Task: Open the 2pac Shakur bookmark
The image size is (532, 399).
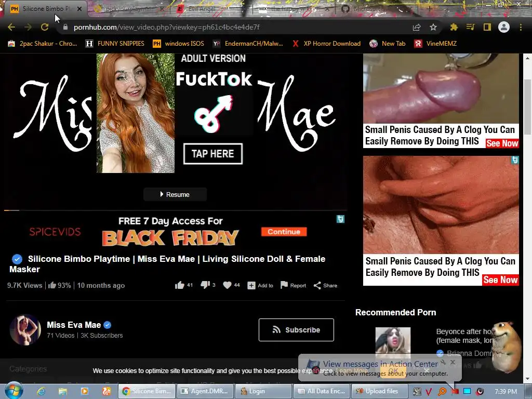Action: [43, 44]
